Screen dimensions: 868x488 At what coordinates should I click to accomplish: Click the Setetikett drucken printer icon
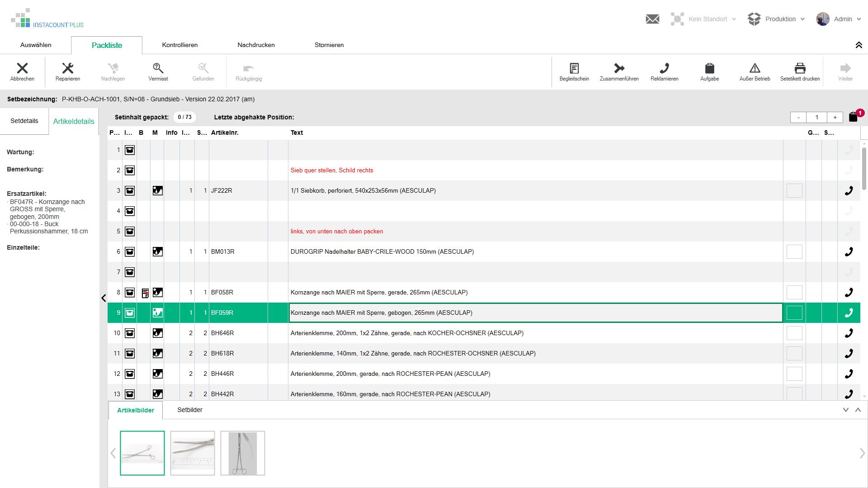coord(800,69)
